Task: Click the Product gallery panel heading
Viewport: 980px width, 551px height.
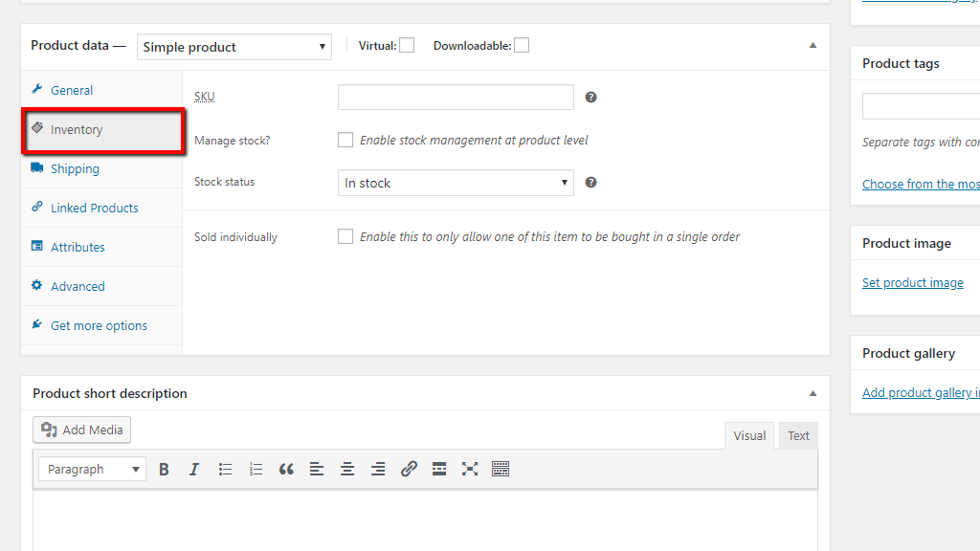Action: (x=909, y=354)
